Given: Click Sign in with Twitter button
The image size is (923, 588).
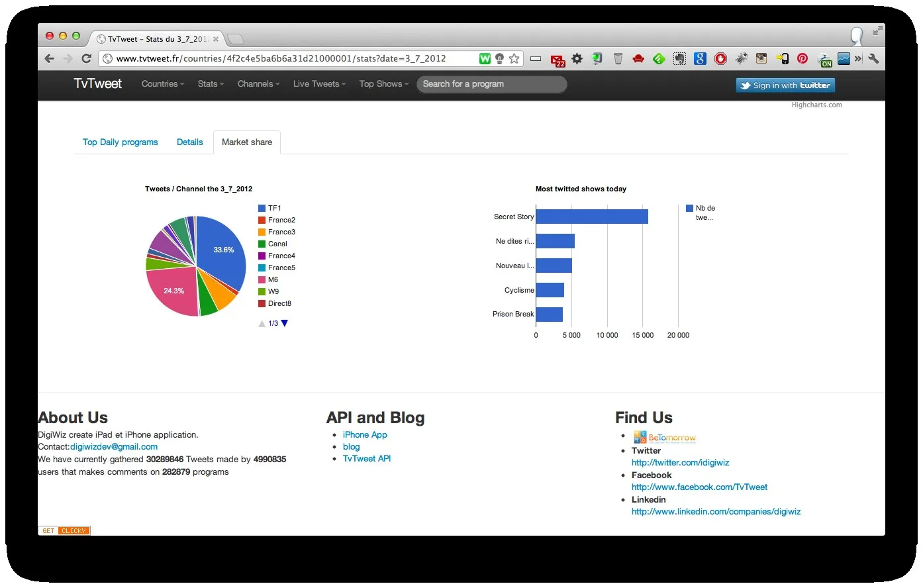Looking at the screenshot, I should (785, 85).
